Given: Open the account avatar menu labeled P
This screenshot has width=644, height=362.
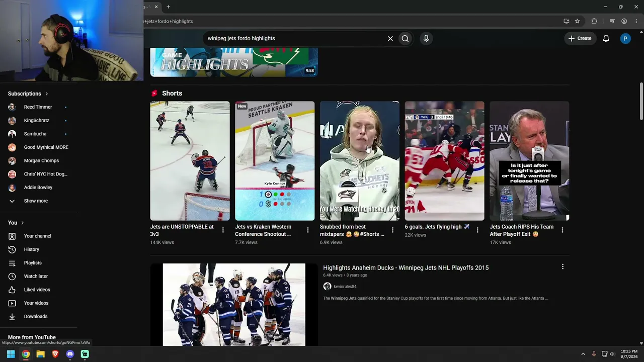Looking at the screenshot, I should pyautogui.click(x=625, y=38).
